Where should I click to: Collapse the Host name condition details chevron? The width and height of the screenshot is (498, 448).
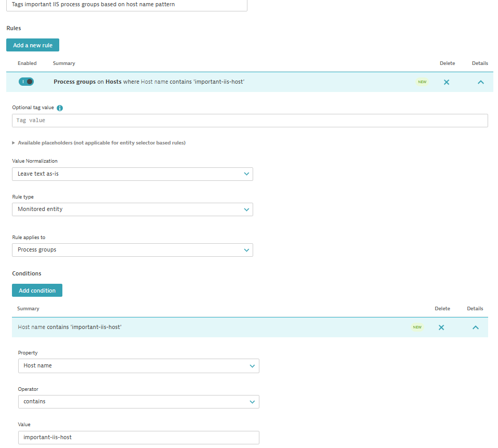[x=475, y=327]
